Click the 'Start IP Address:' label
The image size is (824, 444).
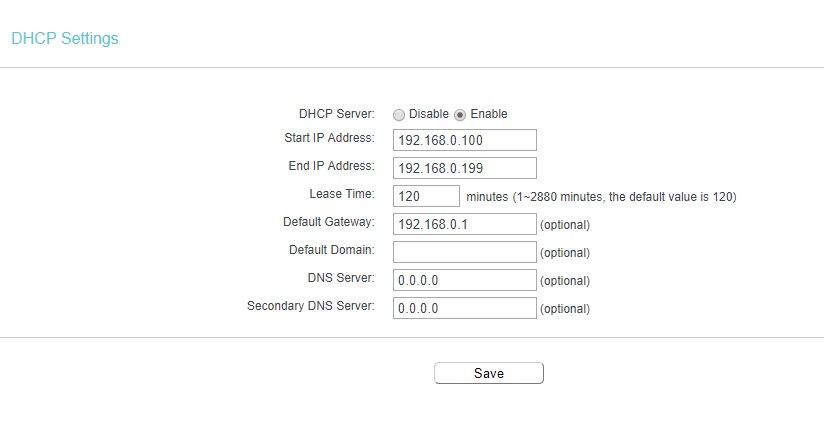(x=329, y=138)
